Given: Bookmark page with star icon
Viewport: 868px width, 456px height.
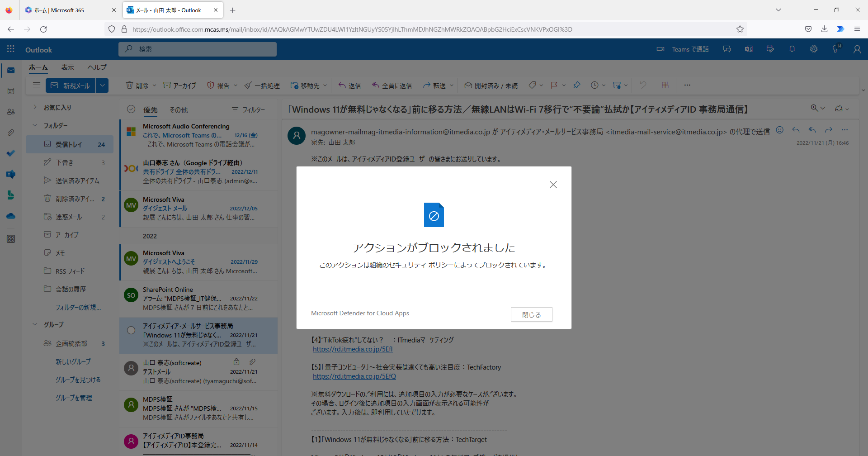Looking at the screenshot, I should 740,29.
